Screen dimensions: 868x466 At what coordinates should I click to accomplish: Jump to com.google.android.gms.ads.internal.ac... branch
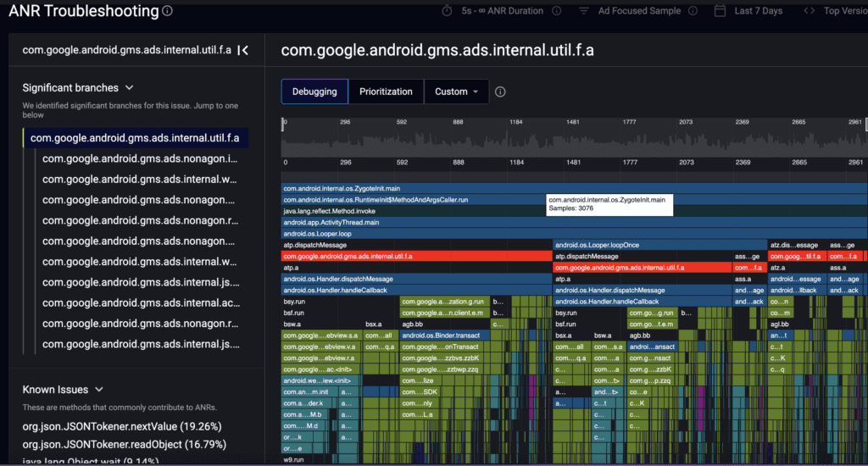click(x=142, y=302)
